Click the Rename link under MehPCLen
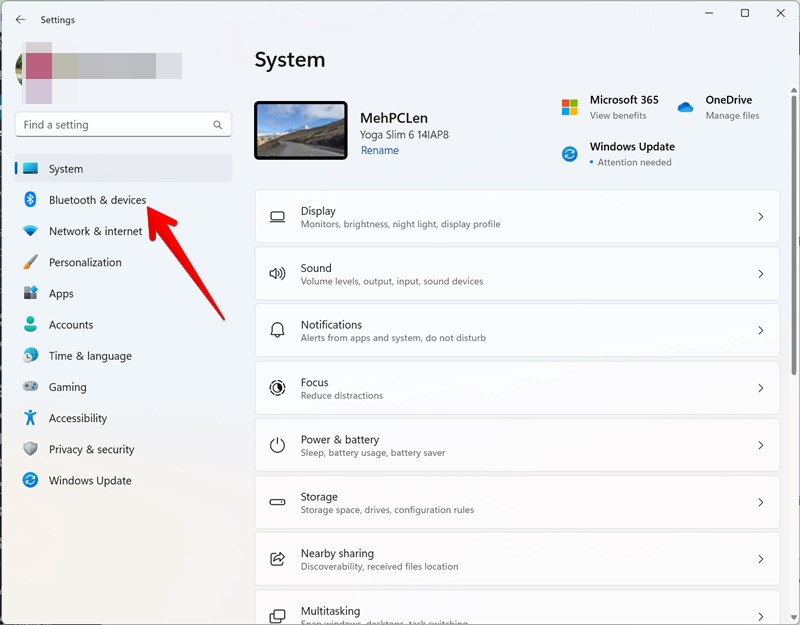 tap(379, 150)
